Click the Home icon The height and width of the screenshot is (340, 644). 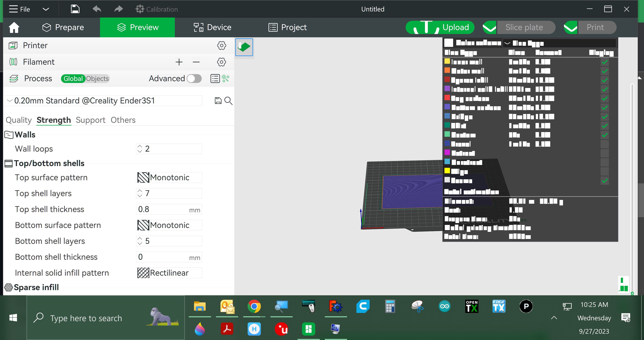[x=14, y=27]
